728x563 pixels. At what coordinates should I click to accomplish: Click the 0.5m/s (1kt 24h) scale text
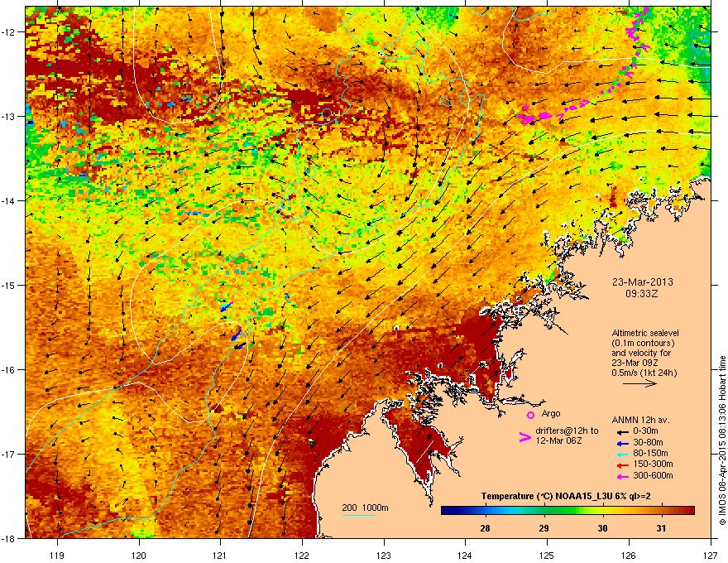(x=644, y=373)
